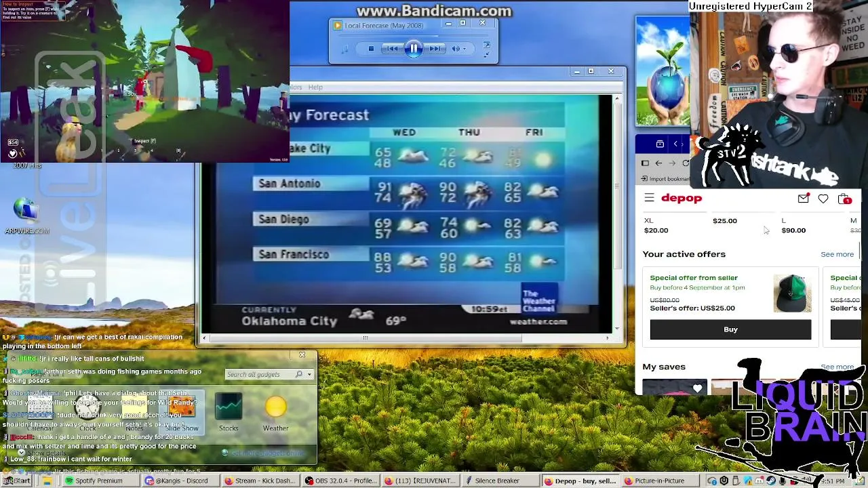Go forward in the Depop browser window
Viewport: 868px width, 488px height.
click(671, 163)
